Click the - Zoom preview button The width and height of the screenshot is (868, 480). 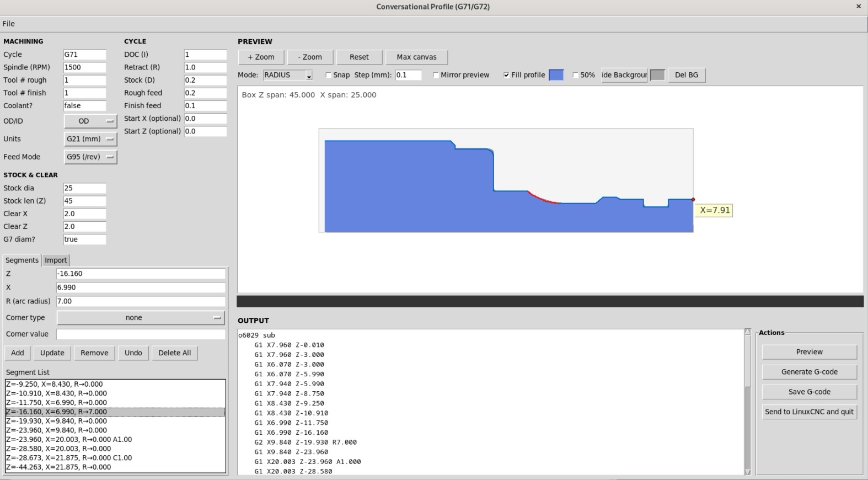tap(310, 57)
